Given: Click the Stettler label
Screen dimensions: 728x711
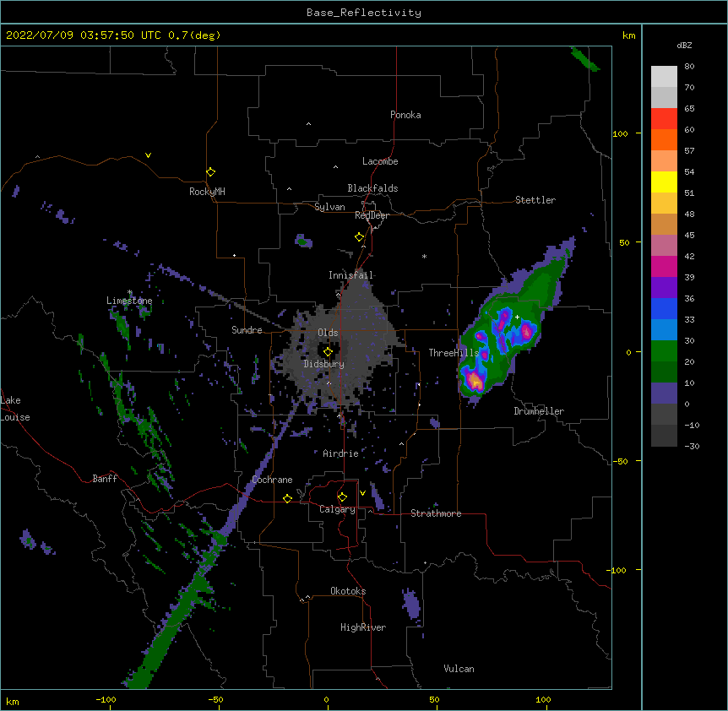Looking at the screenshot, I should 535,200.
